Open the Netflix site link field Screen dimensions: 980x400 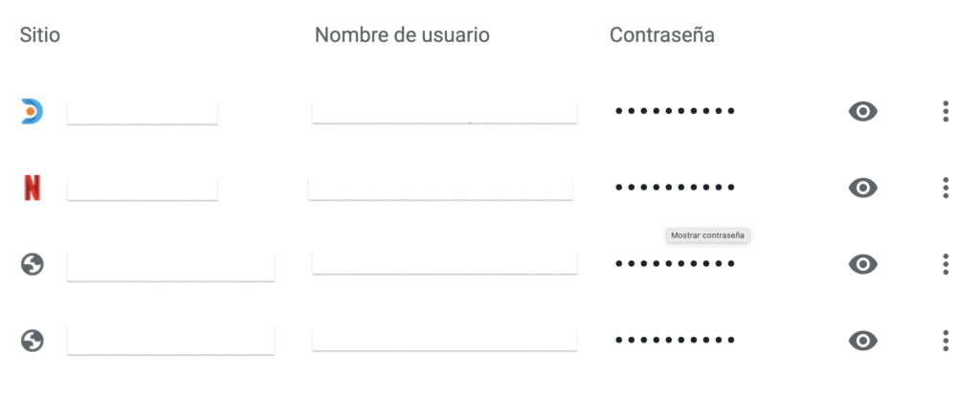coord(143,189)
